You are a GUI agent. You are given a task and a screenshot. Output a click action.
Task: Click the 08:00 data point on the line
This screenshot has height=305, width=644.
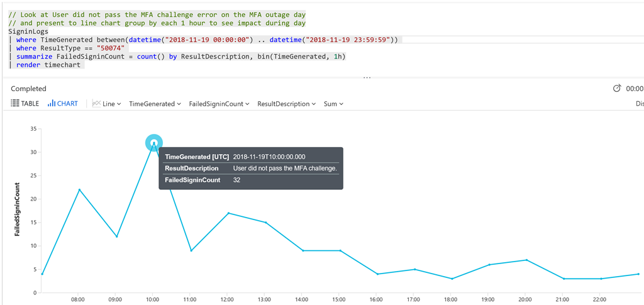(x=79, y=190)
